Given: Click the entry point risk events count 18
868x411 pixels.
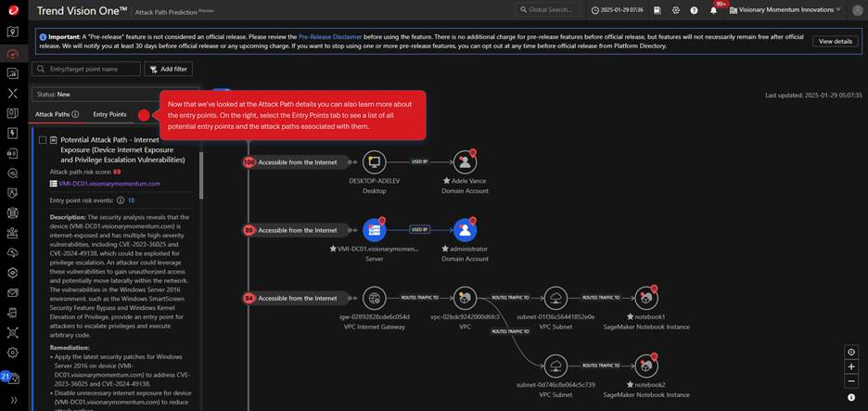Looking at the screenshot, I should (131, 200).
